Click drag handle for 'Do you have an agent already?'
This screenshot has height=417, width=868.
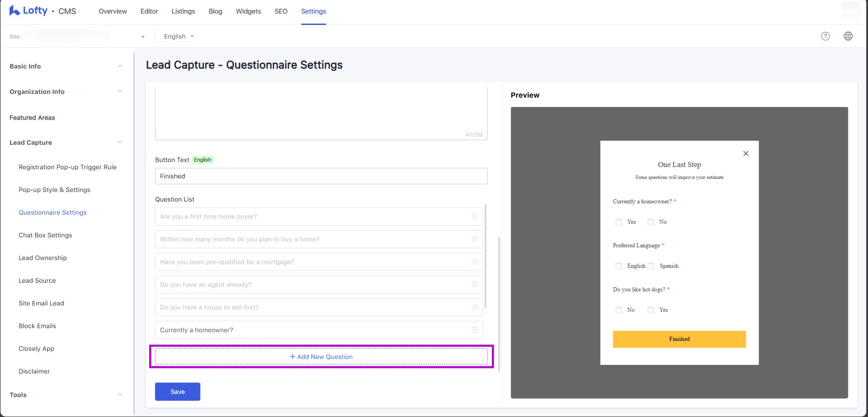click(x=475, y=285)
